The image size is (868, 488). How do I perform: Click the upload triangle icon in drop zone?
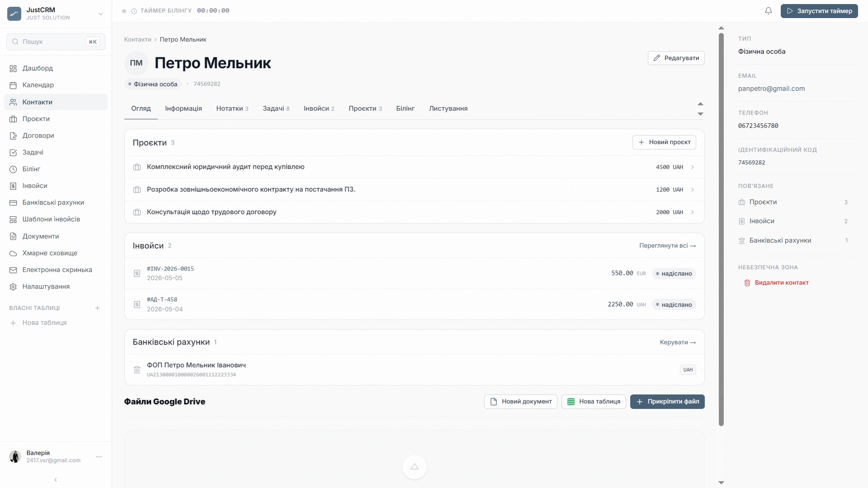point(415,467)
